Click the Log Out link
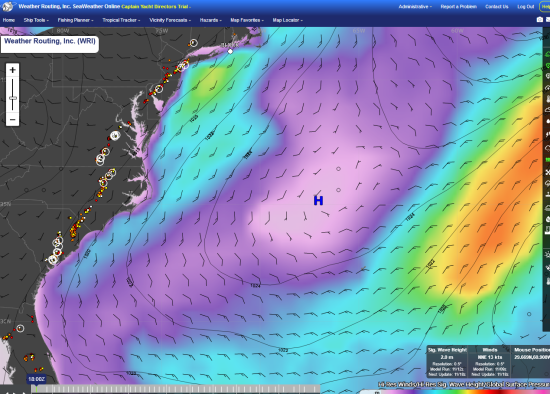 (525, 7)
